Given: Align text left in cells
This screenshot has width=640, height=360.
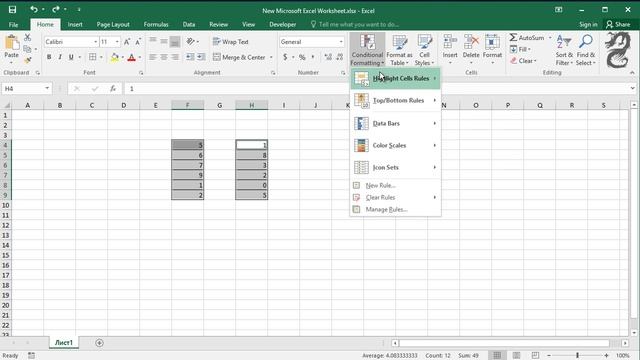Looking at the screenshot, I should [153, 57].
